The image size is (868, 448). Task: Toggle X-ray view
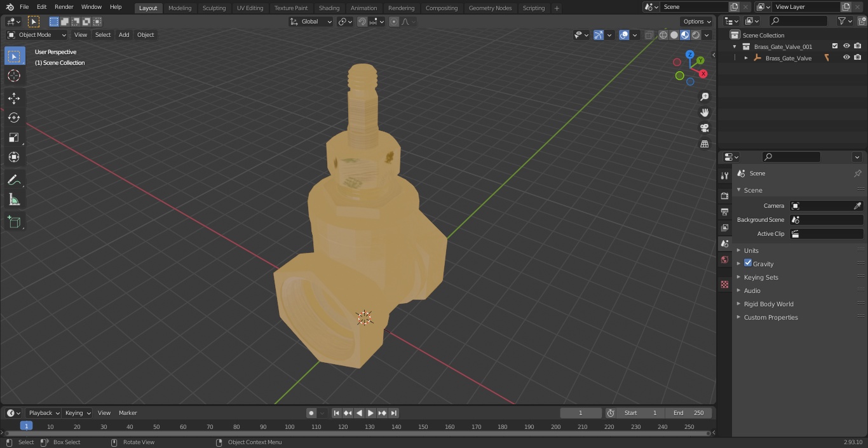649,35
